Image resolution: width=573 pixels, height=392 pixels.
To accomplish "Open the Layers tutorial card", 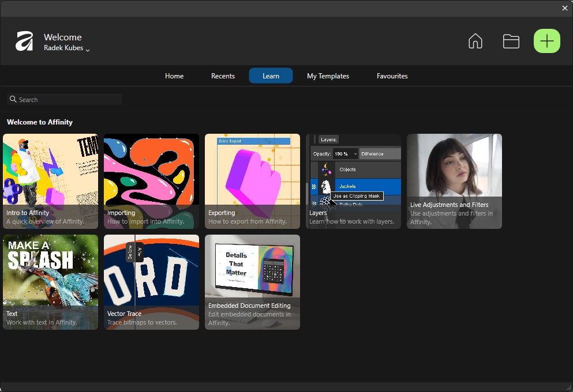I will [x=353, y=181].
